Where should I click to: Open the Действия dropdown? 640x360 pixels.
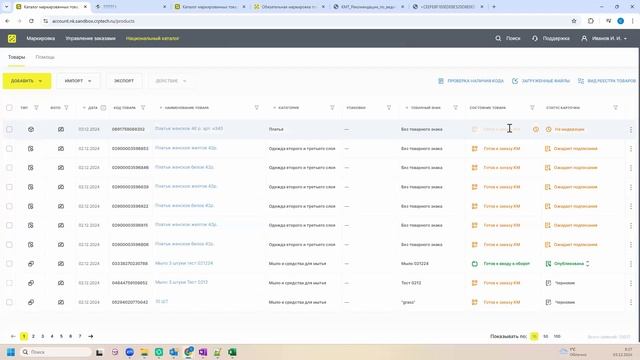point(171,81)
